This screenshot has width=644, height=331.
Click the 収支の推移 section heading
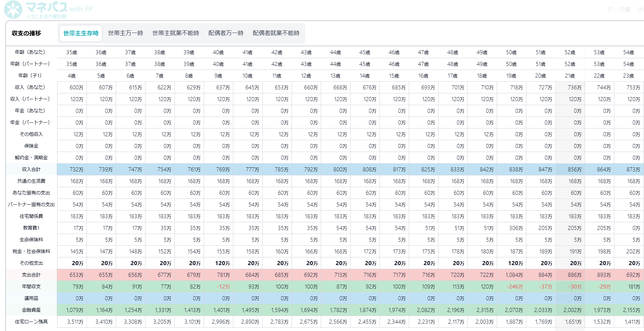26,33
